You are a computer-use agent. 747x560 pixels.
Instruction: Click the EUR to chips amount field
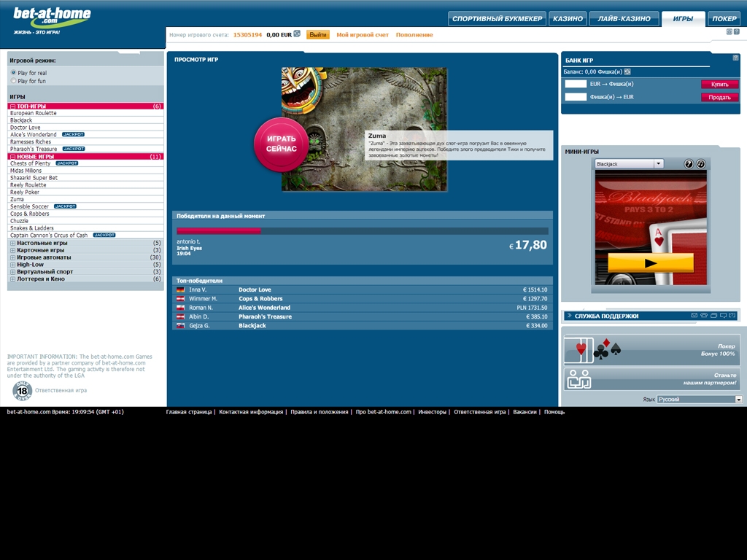tap(576, 85)
